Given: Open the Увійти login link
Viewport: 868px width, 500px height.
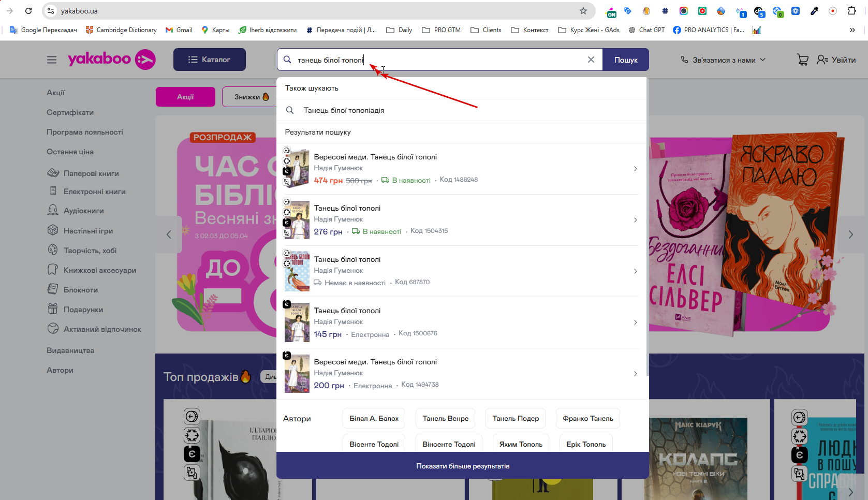Looking at the screenshot, I should pyautogui.click(x=836, y=60).
